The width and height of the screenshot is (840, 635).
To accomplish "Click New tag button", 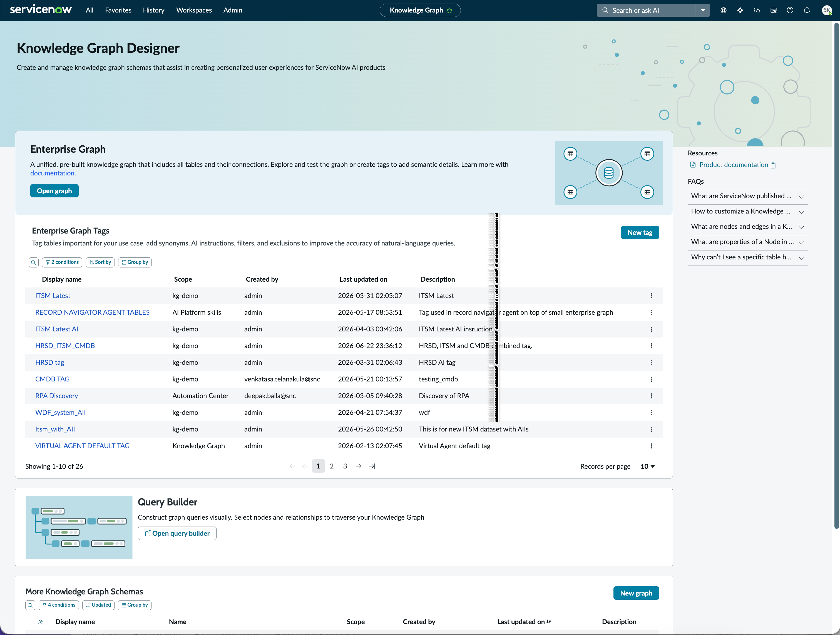I will 640,233.
